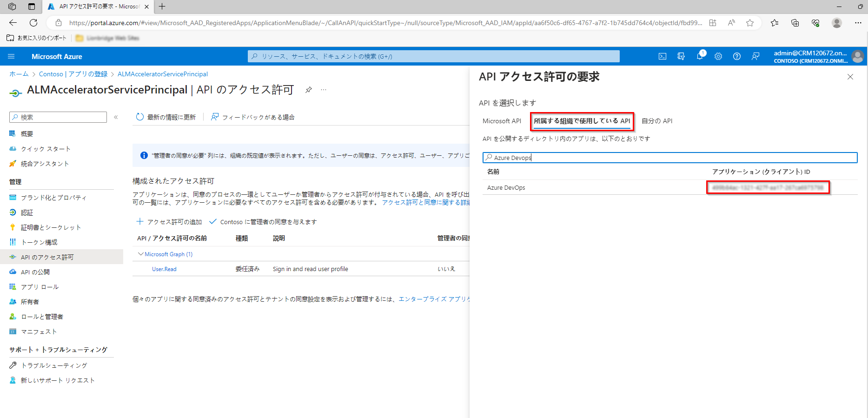Select 所属する組織で使用している API tab
The image size is (868, 418).
coord(582,121)
